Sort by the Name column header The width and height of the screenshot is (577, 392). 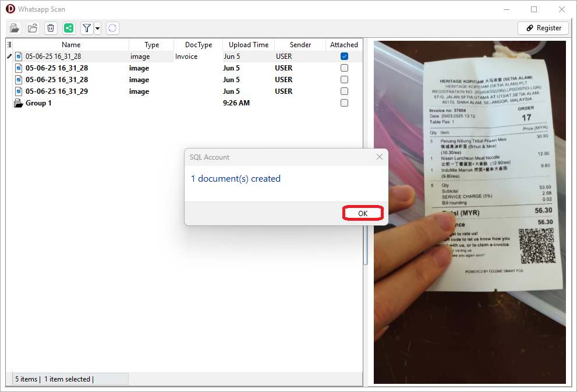71,44
